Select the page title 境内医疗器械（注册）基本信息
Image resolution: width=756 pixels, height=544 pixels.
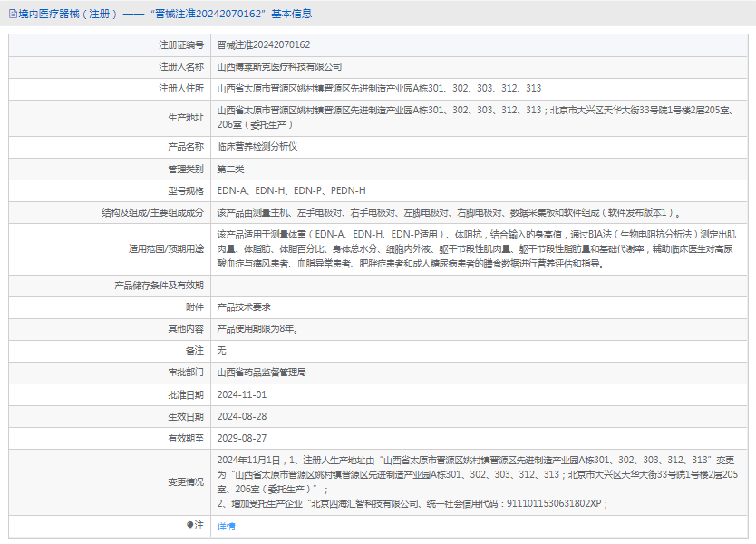(165, 14)
